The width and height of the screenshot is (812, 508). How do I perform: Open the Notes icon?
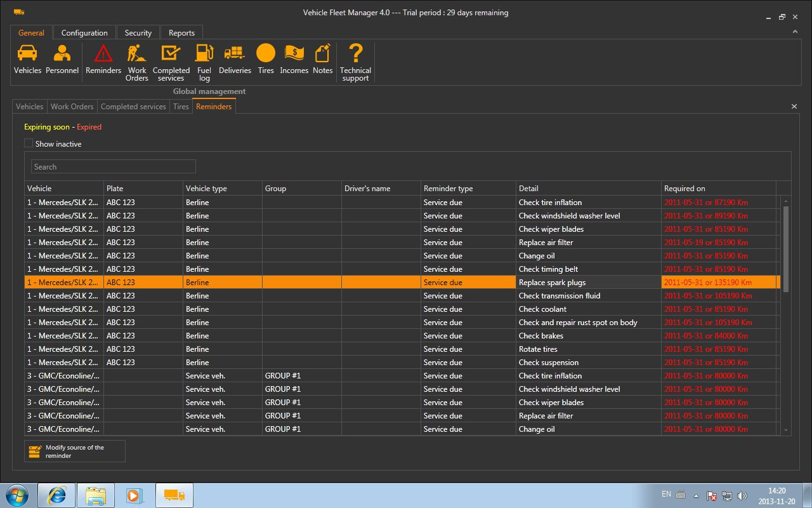[x=323, y=60]
